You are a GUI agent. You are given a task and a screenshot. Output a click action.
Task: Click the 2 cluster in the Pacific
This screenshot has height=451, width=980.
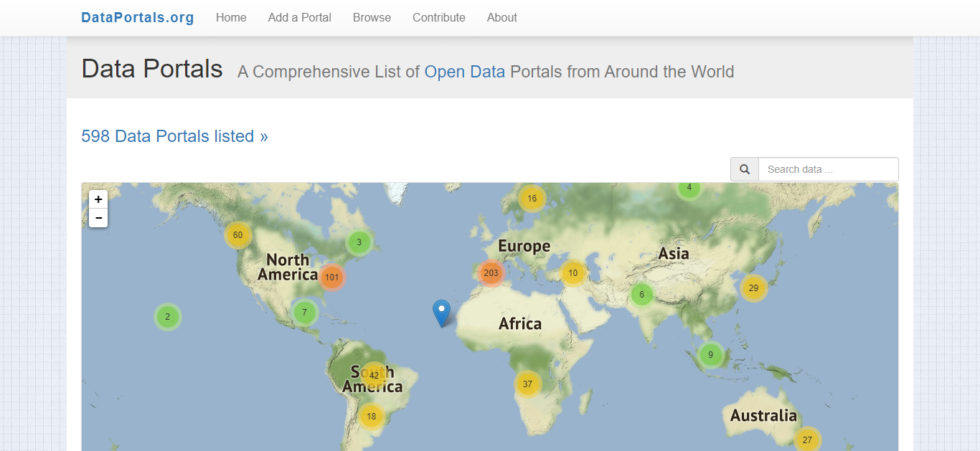tap(167, 316)
